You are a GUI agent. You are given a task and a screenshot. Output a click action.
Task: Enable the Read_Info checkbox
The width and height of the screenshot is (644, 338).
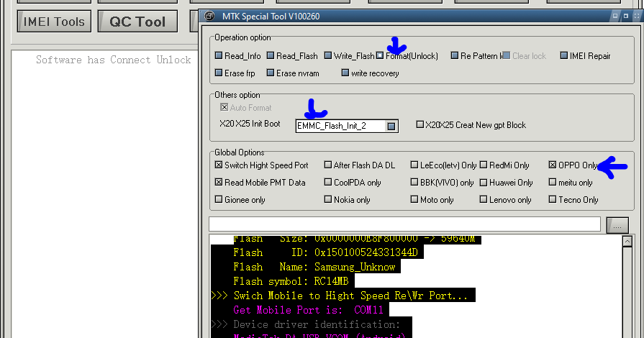[219, 55]
